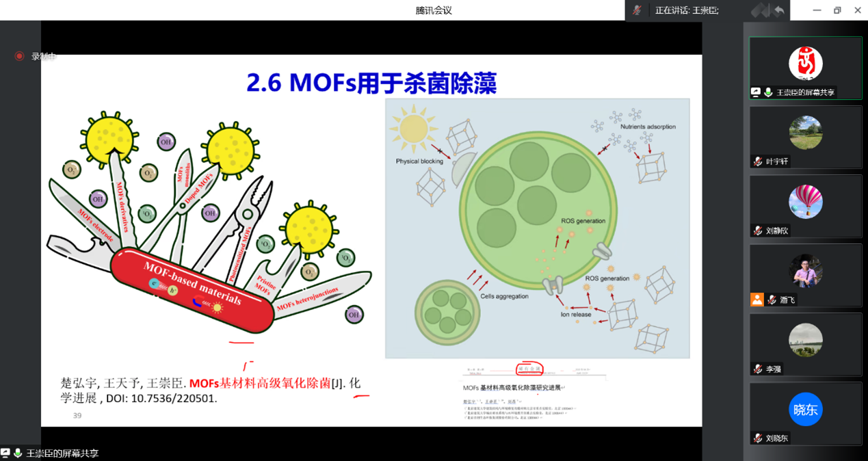The height and width of the screenshot is (461, 868).
Task: Click the orange person icon beside 潘飞
Action: coord(757,300)
